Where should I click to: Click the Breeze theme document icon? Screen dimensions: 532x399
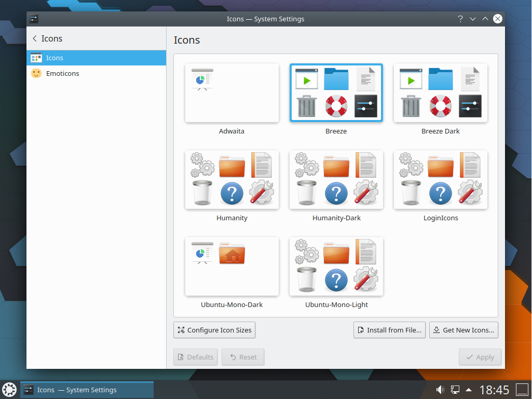366,79
